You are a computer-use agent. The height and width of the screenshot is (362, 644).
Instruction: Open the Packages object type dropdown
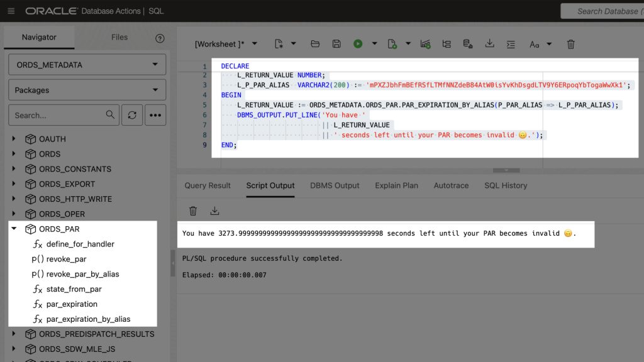click(x=87, y=90)
